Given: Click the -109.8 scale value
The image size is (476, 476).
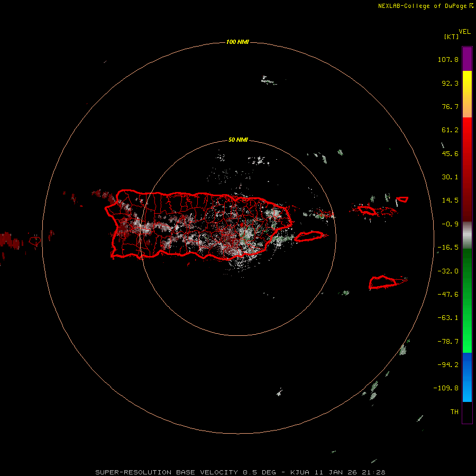Looking at the screenshot, I should tap(446, 388).
